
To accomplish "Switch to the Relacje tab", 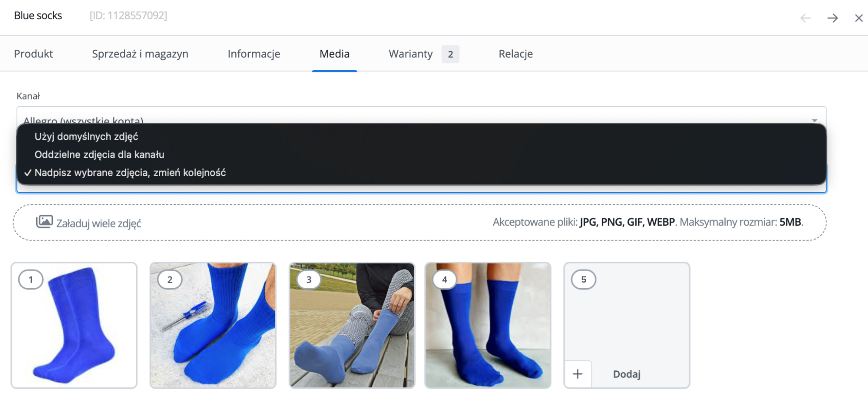I will click(x=515, y=54).
